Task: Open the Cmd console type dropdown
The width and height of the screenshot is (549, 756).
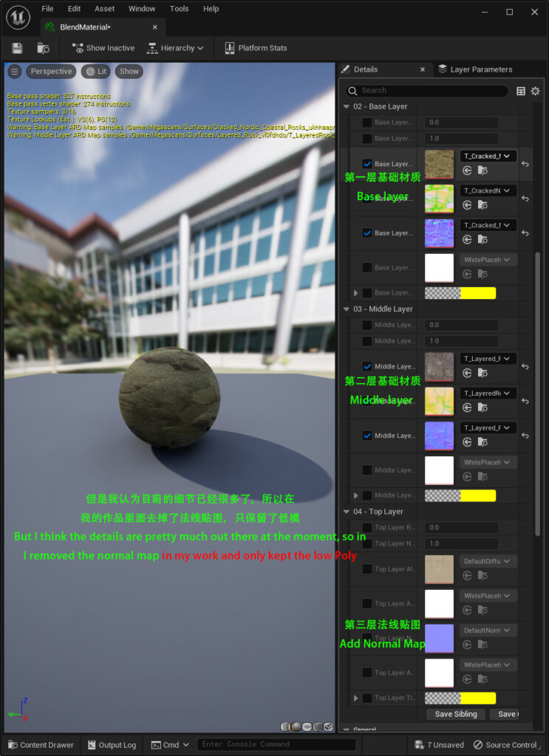Action: [x=170, y=745]
